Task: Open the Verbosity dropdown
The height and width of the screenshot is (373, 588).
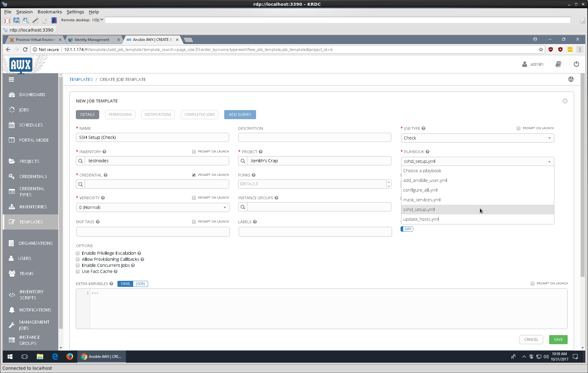Action: point(153,207)
